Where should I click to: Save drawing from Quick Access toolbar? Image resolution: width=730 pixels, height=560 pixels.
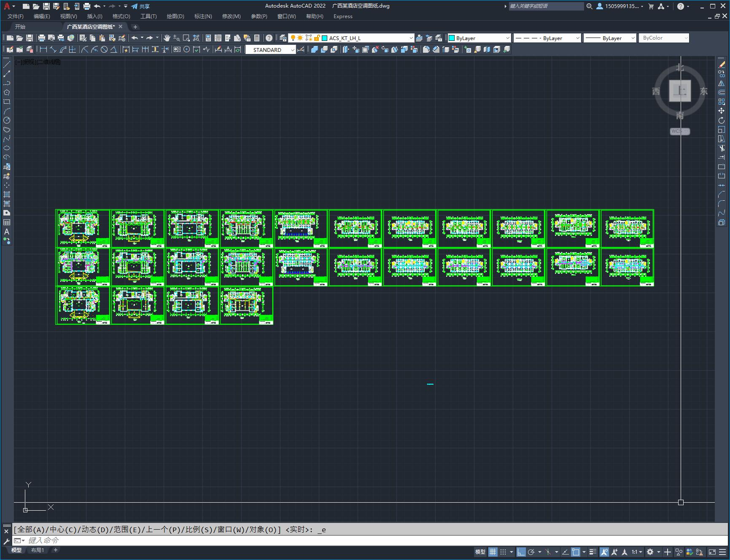pos(46,6)
